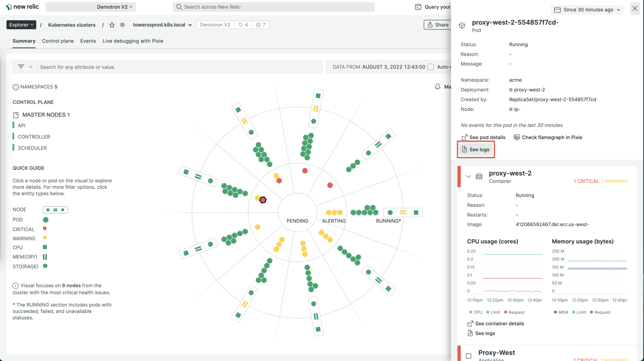Click the See pod details external-link icon

[465, 137]
